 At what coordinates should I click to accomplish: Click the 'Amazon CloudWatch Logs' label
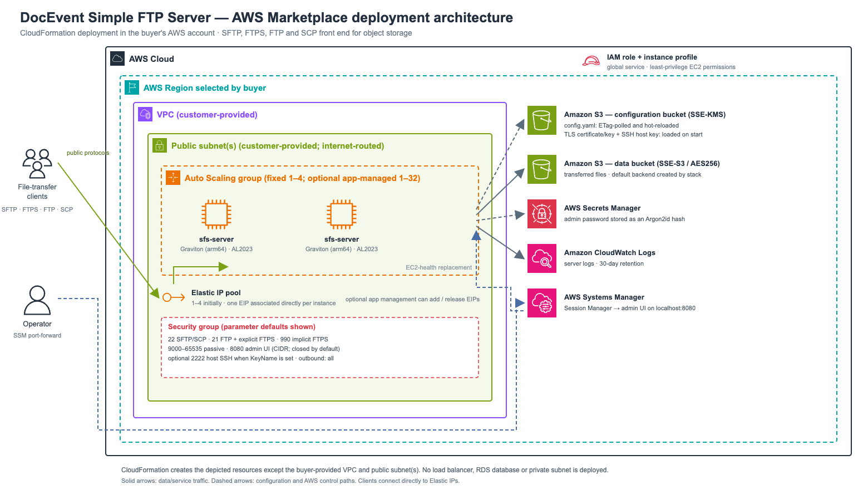(610, 252)
